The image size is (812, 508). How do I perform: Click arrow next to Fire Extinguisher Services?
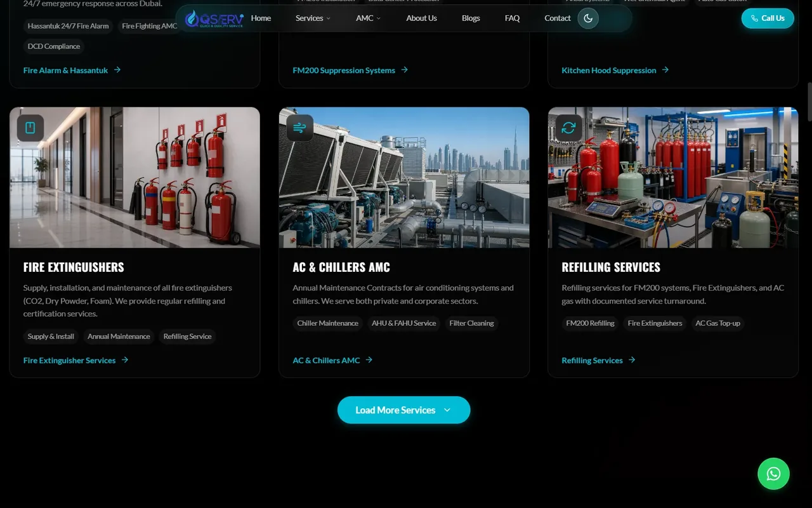pos(125,360)
